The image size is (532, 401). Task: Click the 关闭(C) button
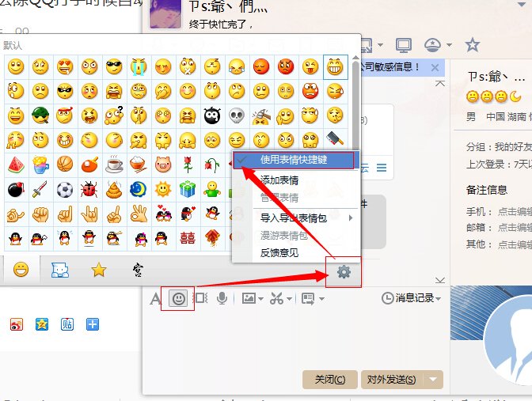click(330, 380)
